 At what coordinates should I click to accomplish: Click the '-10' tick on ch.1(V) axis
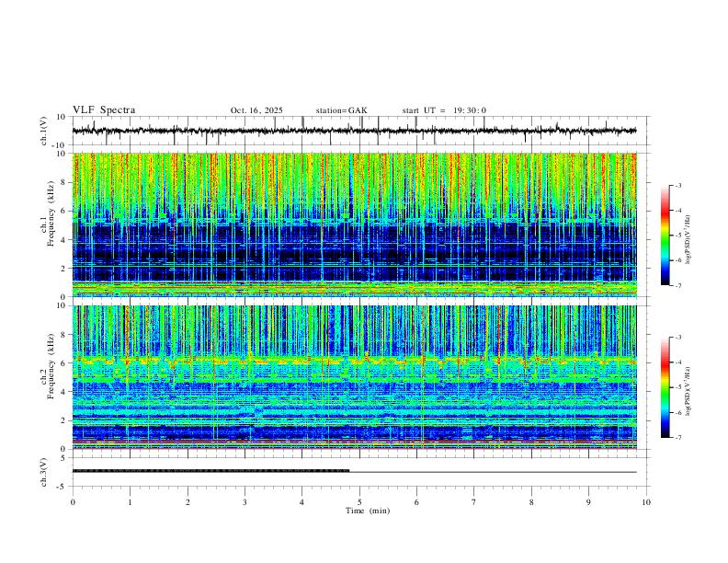point(61,145)
